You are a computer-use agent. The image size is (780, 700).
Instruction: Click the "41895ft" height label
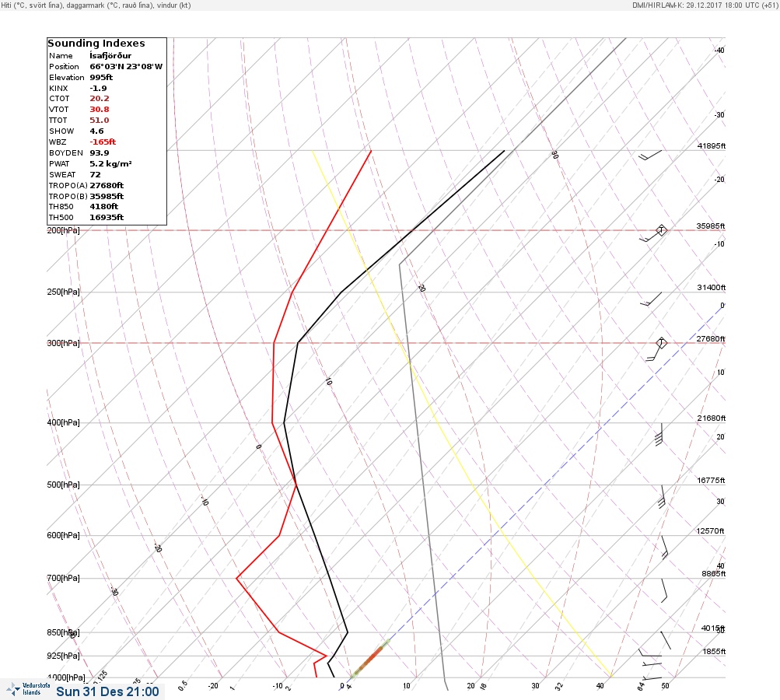click(712, 145)
